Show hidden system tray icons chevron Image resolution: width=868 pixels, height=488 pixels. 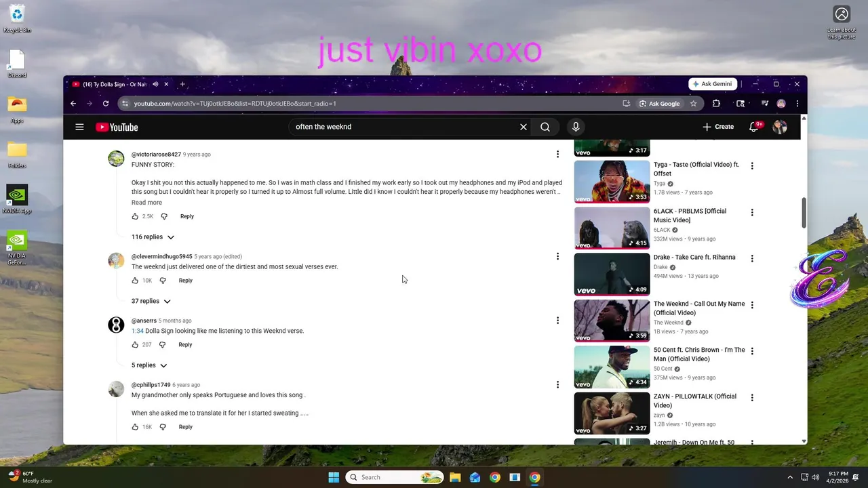[x=790, y=477]
